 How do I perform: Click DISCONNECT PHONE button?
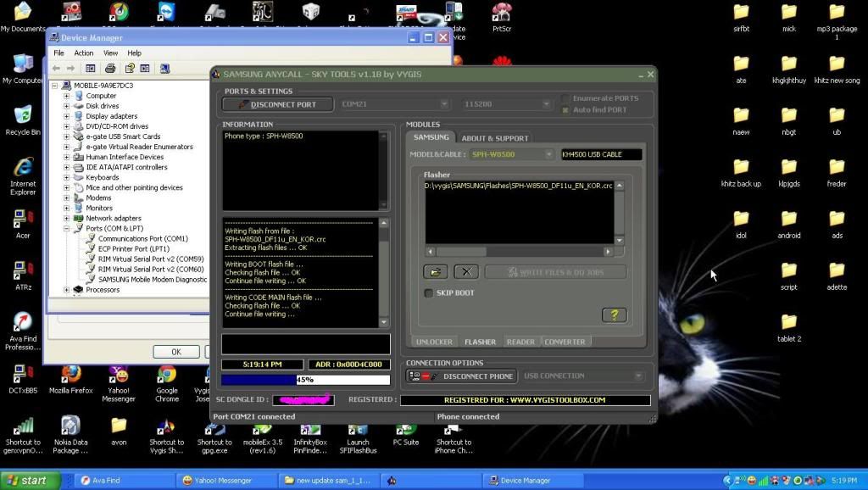(x=462, y=376)
